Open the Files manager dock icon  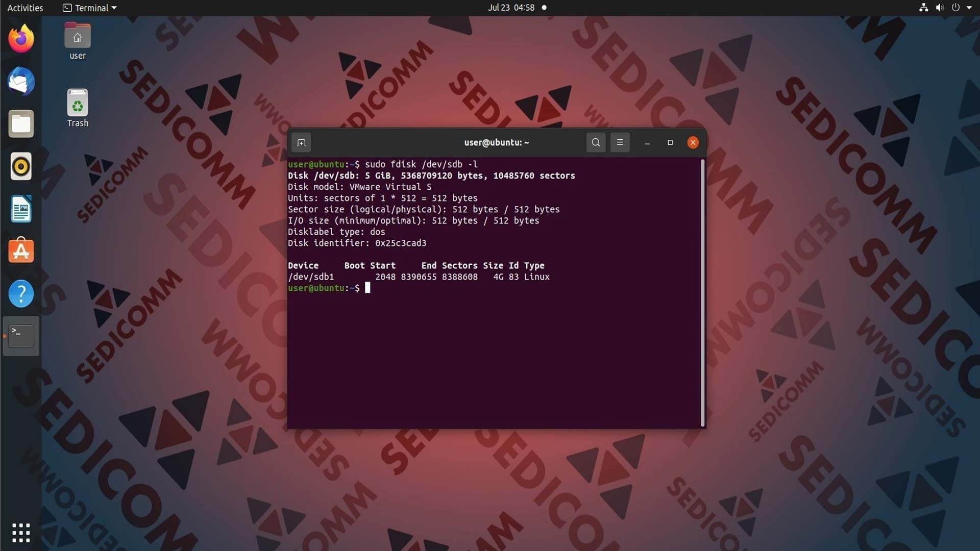[21, 124]
